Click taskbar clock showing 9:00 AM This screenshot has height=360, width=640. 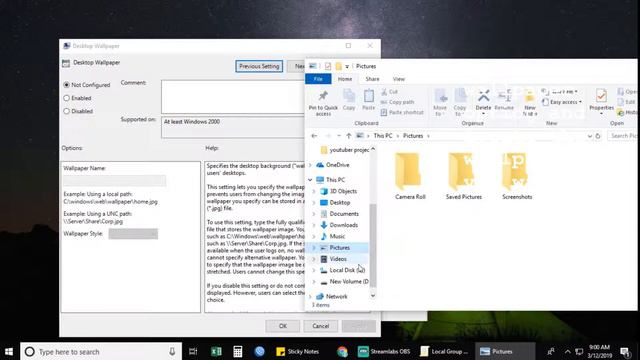[599, 351]
